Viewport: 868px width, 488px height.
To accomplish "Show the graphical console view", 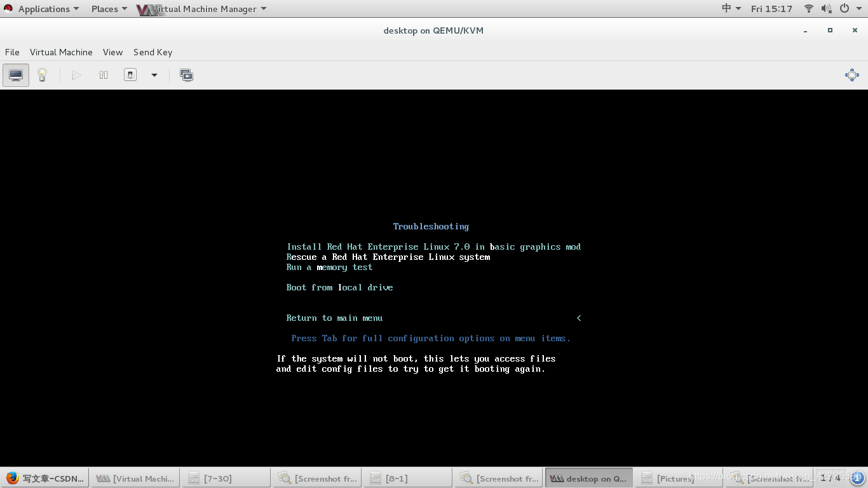I will coord(16,75).
